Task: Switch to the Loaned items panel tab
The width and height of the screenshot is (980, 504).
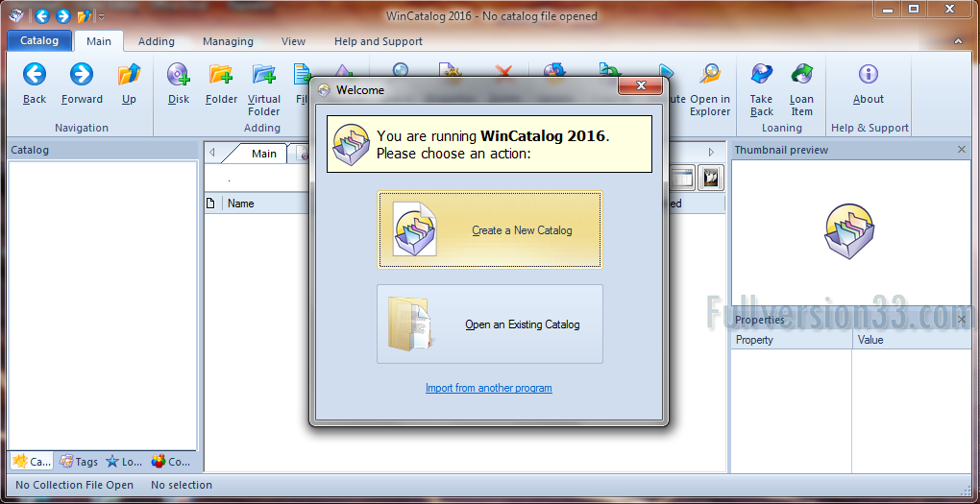Action: (x=124, y=462)
